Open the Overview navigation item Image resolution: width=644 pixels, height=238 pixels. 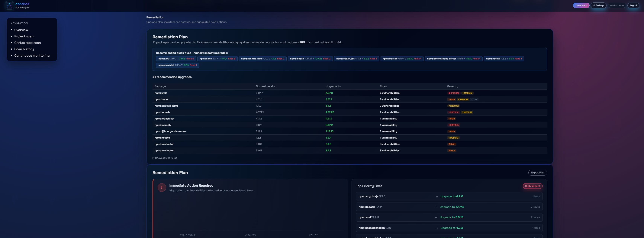[x=21, y=30]
